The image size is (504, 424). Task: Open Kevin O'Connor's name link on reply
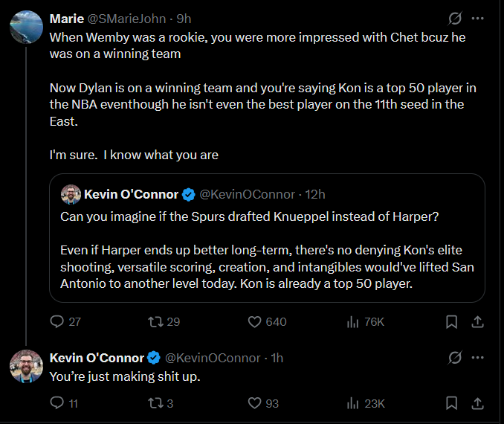(97, 358)
